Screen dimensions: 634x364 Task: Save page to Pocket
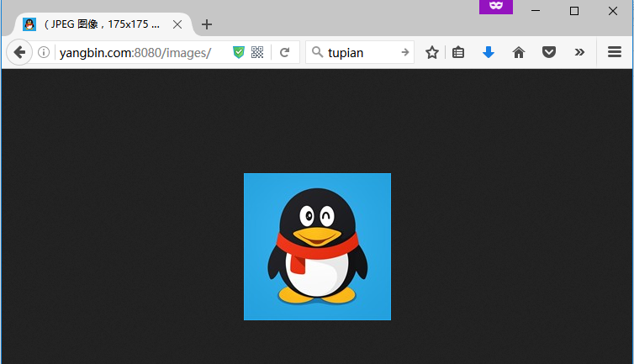pyautogui.click(x=549, y=52)
